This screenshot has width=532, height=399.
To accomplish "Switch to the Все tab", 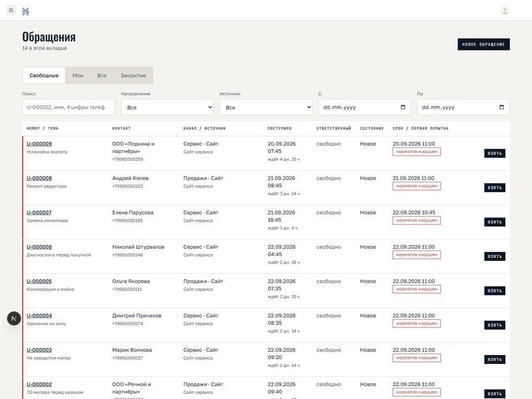I will pos(102,75).
